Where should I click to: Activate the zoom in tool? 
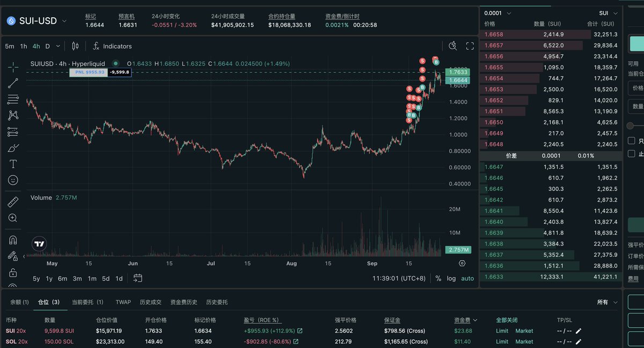pos(13,218)
